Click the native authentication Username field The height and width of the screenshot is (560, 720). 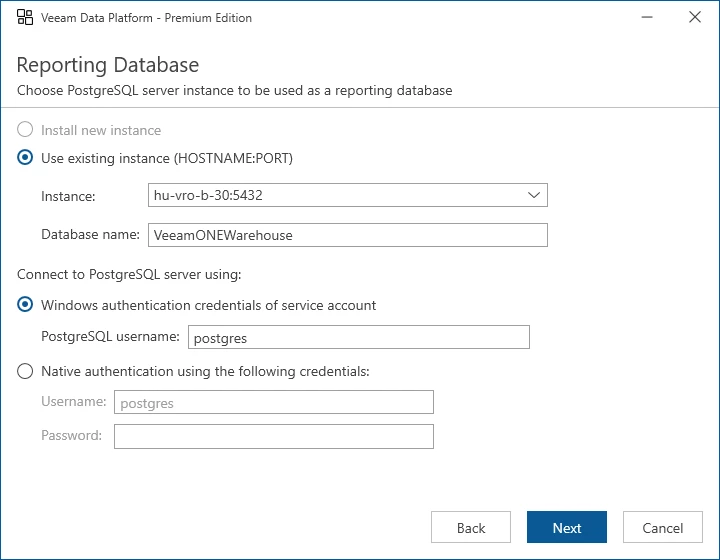273,402
